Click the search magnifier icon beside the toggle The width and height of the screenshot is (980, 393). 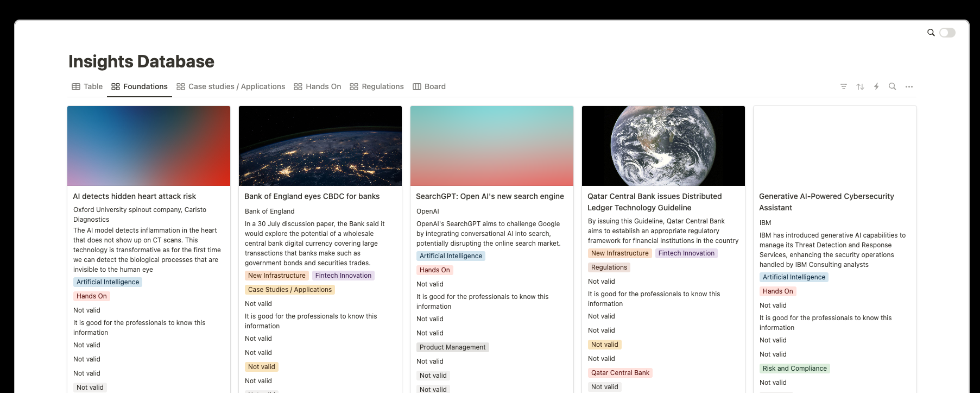(x=931, y=33)
